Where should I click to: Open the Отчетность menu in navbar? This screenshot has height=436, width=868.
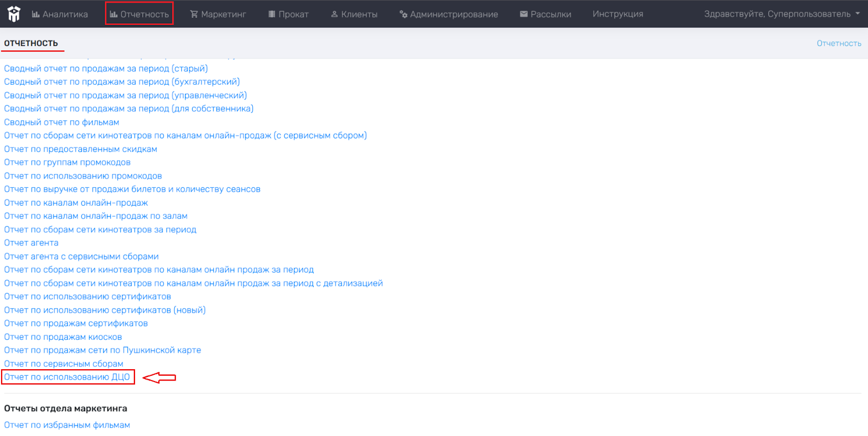click(x=139, y=14)
